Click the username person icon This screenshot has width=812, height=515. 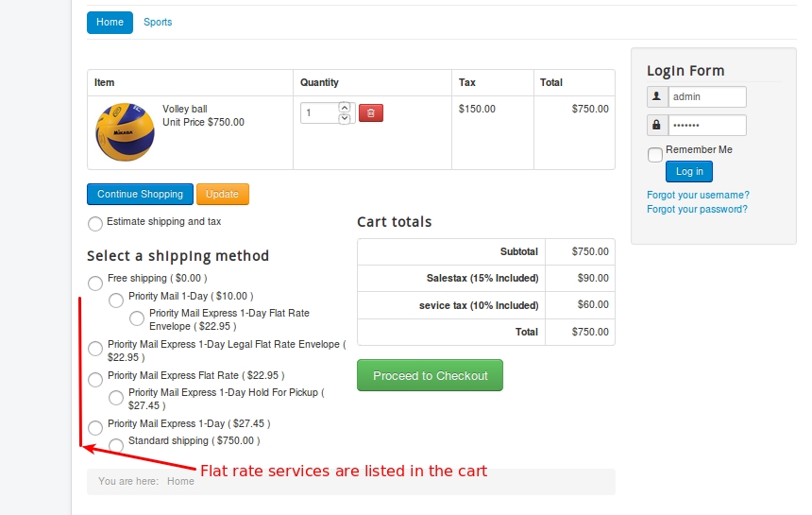tap(657, 97)
